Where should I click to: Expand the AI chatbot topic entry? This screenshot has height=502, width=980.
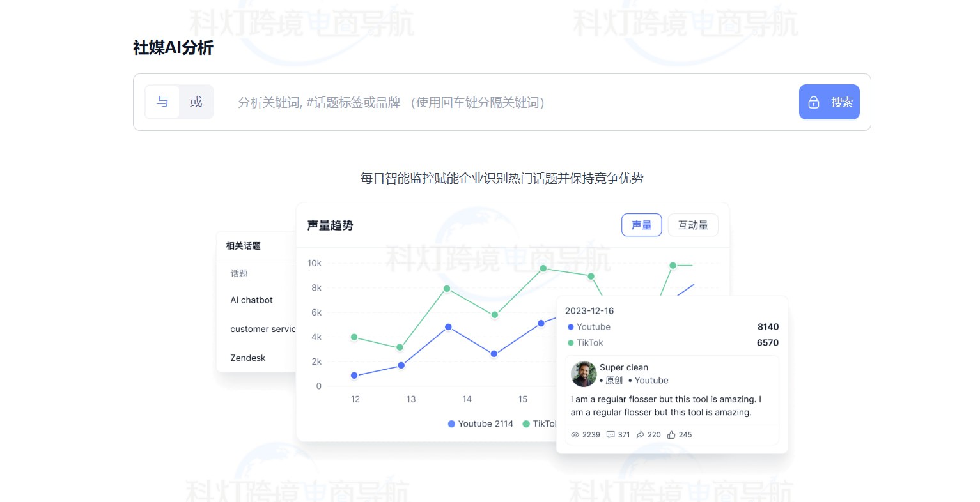[x=251, y=300]
